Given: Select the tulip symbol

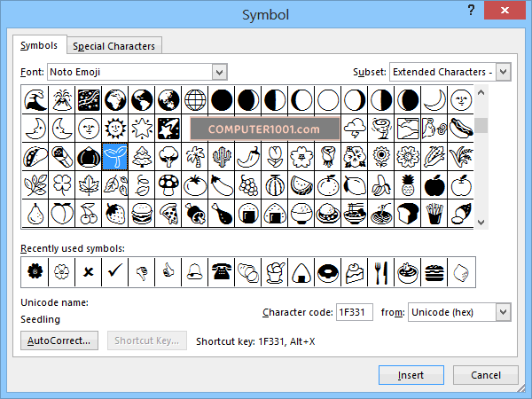Looking at the screenshot, I should (275, 157).
